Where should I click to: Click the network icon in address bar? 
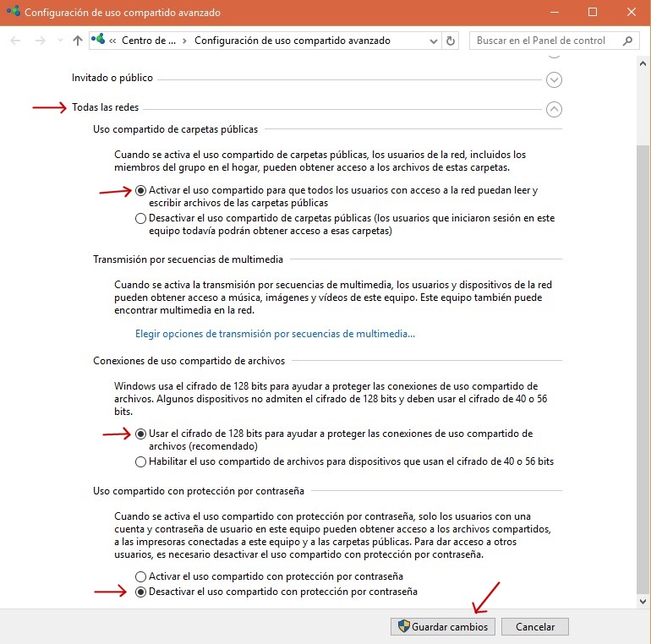(101, 41)
